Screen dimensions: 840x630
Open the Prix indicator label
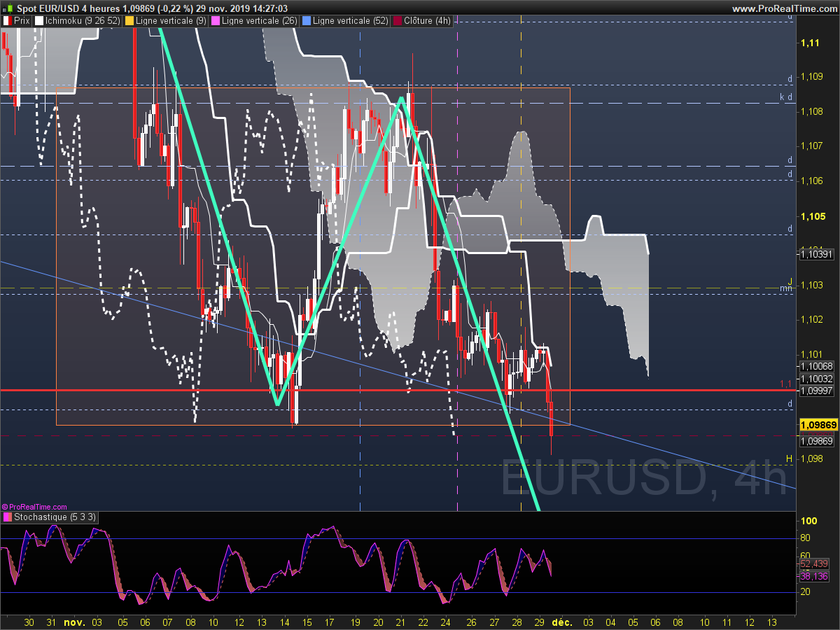[22, 21]
